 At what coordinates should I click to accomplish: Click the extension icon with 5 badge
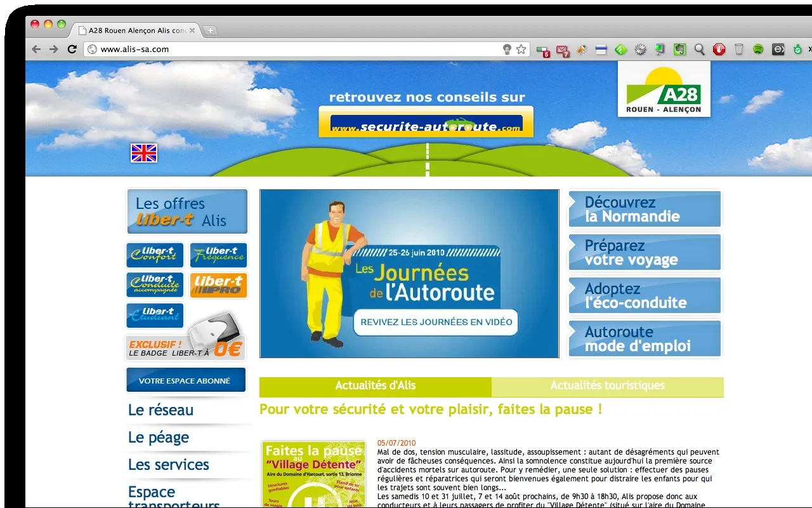point(543,50)
